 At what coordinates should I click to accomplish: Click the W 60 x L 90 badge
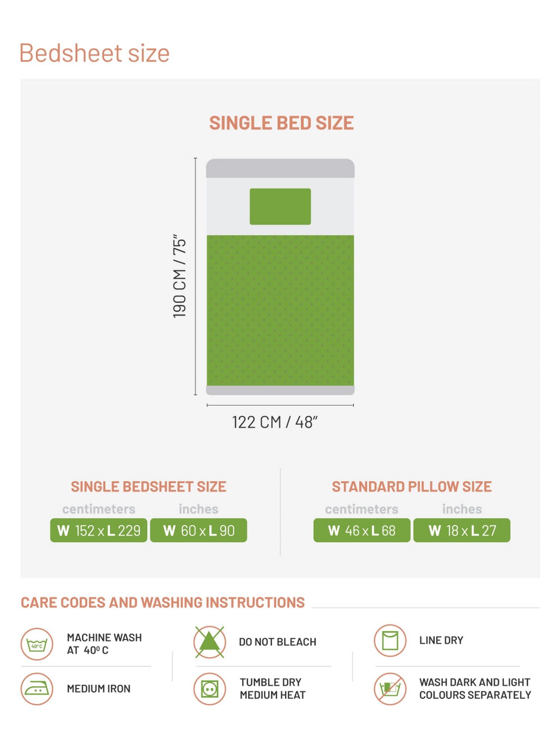tap(199, 530)
